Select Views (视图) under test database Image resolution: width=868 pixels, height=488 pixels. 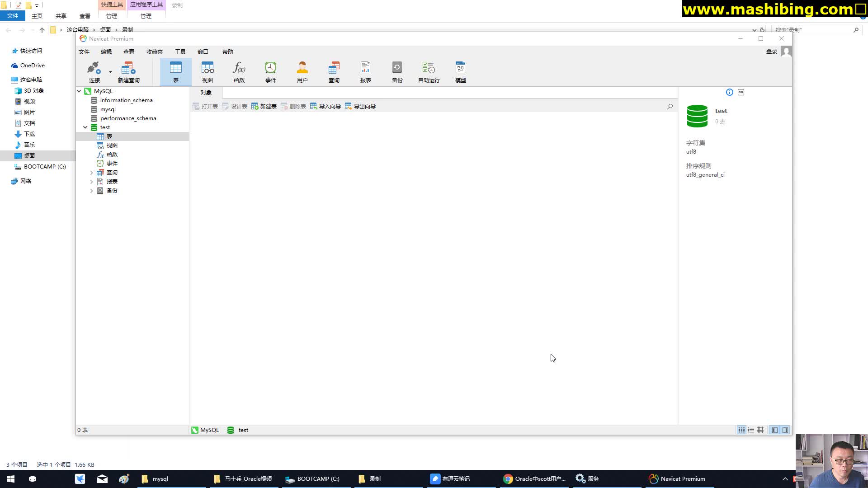click(x=112, y=145)
